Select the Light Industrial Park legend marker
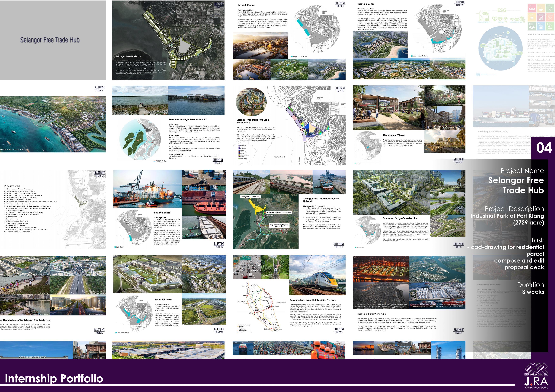Image resolution: width=555 pixels, height=392 pixels. 116,333
